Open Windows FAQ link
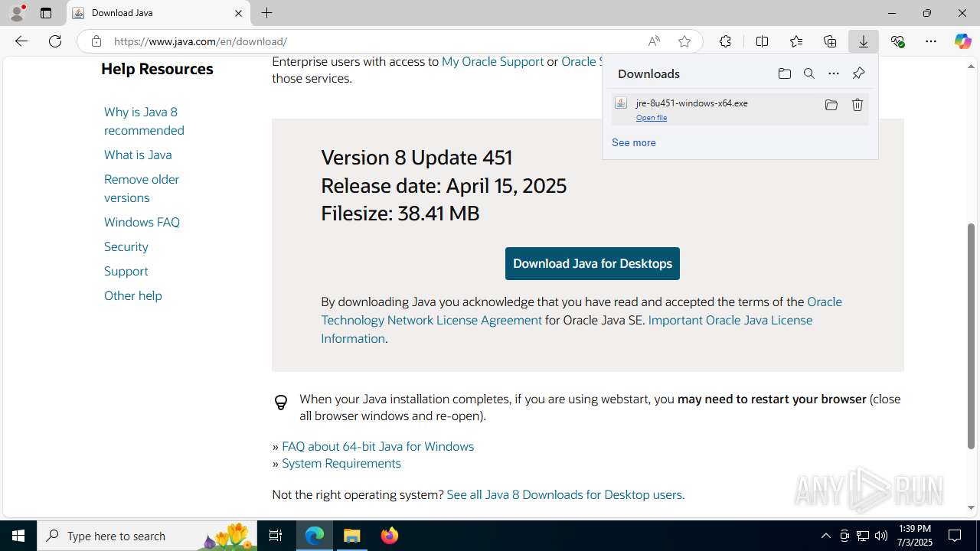This screenshot has width=980, height=551. pyautogui.click(x=142, y=222)
